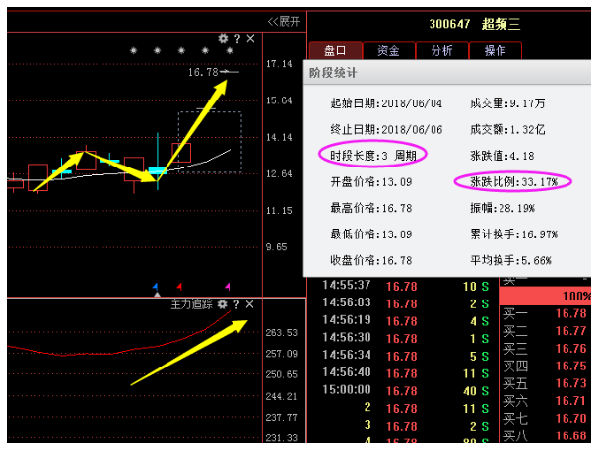Click the blue marker triangle below chart

click(x=156, y=286)
